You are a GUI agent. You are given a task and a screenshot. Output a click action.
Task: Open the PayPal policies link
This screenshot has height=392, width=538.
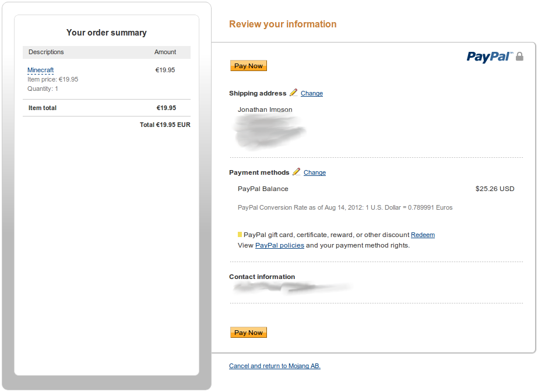[280, 245]
